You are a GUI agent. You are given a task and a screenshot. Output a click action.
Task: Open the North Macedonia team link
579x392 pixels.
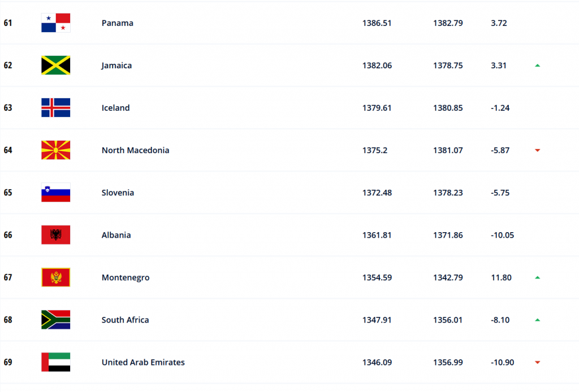(136, 150)
